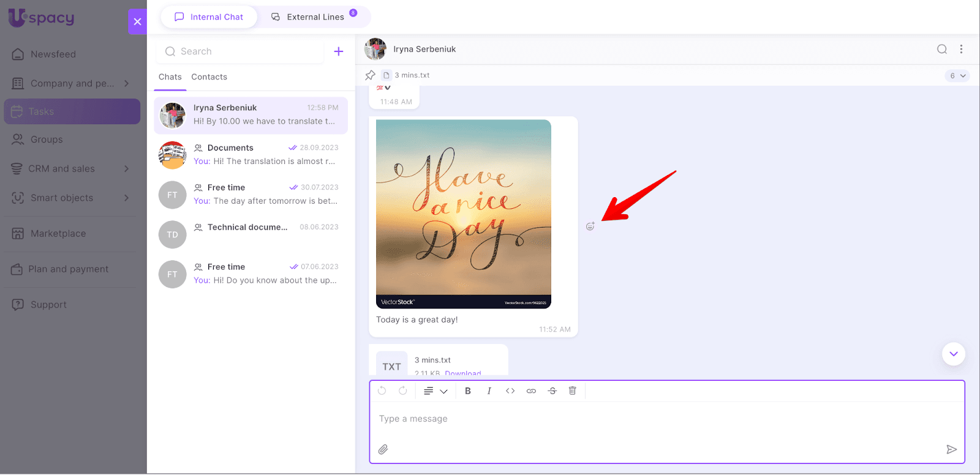980x475 pixels.
Task: Switch to the Contacts tab
Action: (x=209, y=77)
